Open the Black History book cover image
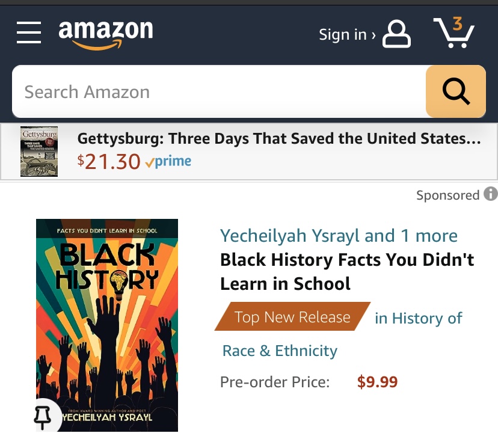 pos(107,325)
